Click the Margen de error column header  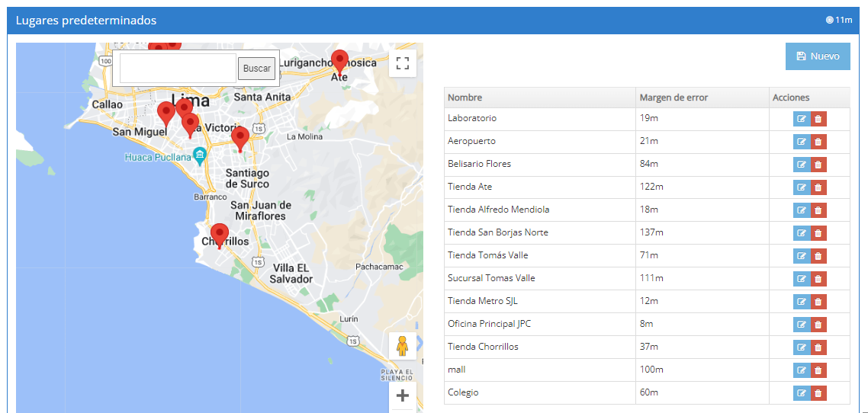point(674,98)
